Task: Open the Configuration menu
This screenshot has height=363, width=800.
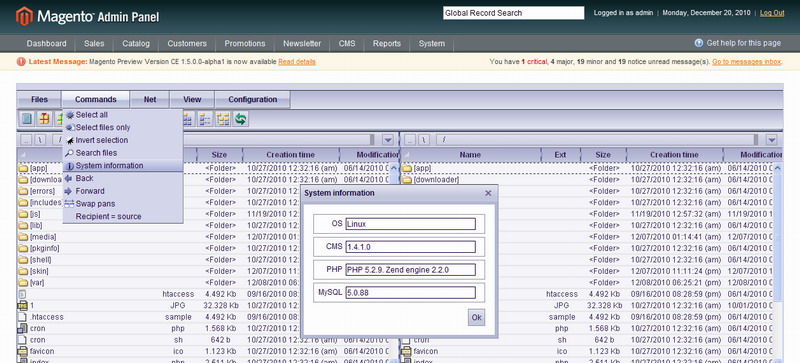Action: [253, 100]
